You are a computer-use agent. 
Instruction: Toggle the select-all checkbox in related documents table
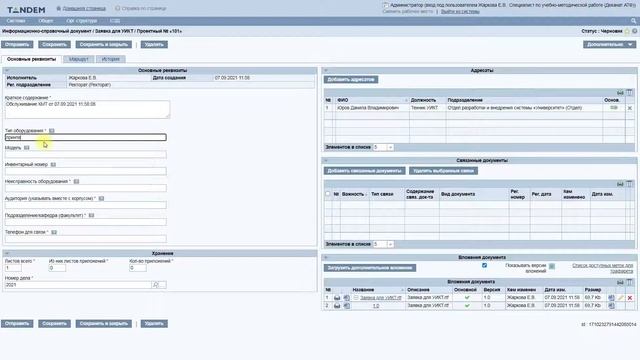pos(328,194)
